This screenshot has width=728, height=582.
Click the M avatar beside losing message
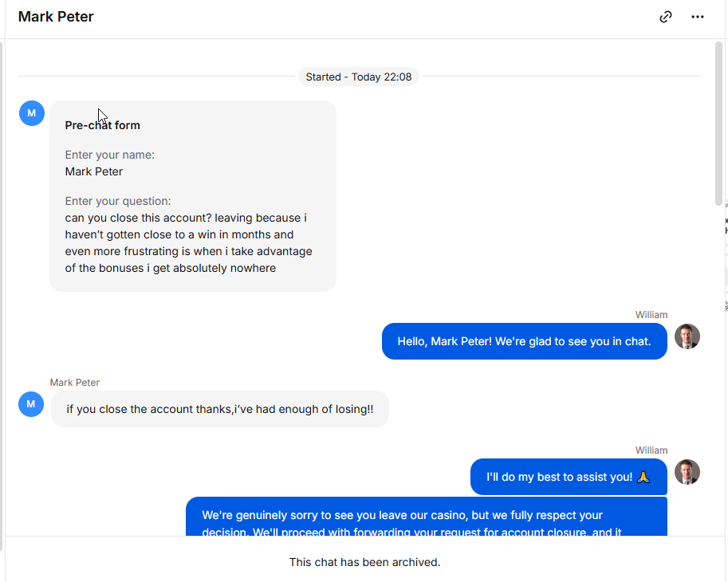tap(31, 404)
